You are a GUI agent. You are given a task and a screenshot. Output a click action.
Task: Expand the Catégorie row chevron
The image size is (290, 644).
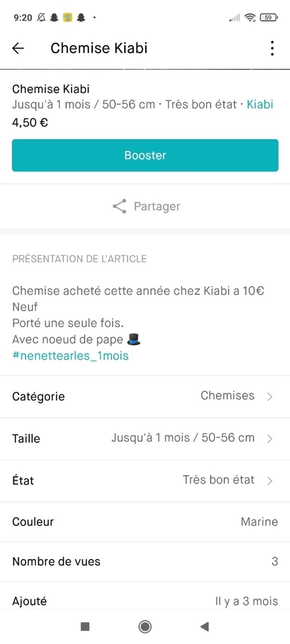pyautogui.click(x=270, y=396)
